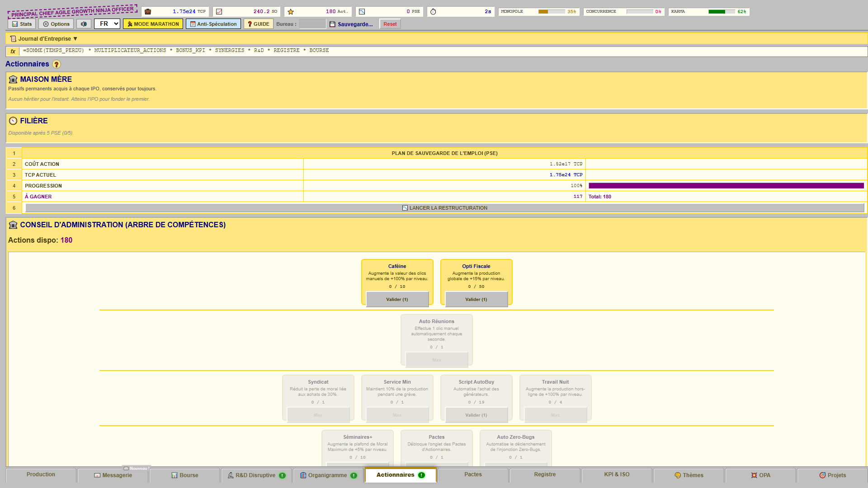
Task: Toggle the sound speaker button
Action: click(x=84, y=24)
